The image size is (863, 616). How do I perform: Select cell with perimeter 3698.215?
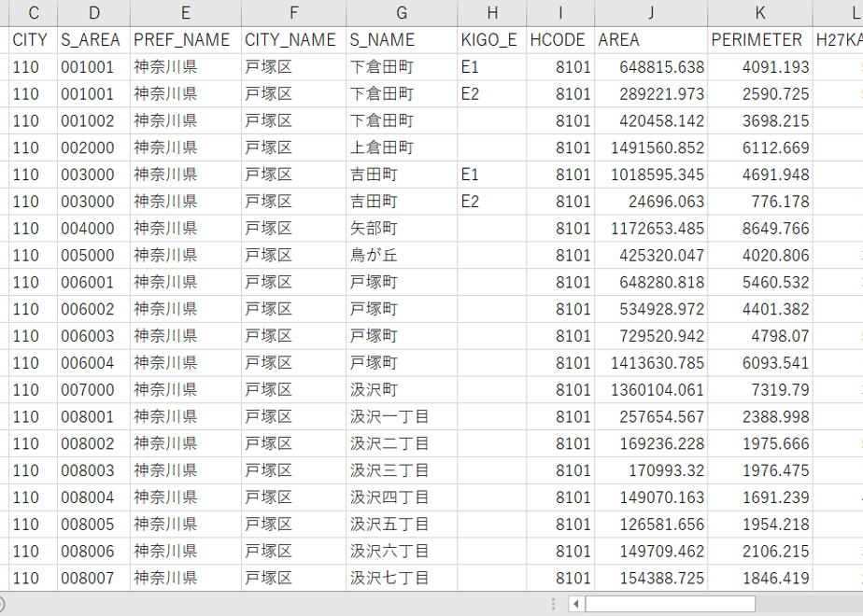(760, 121)
